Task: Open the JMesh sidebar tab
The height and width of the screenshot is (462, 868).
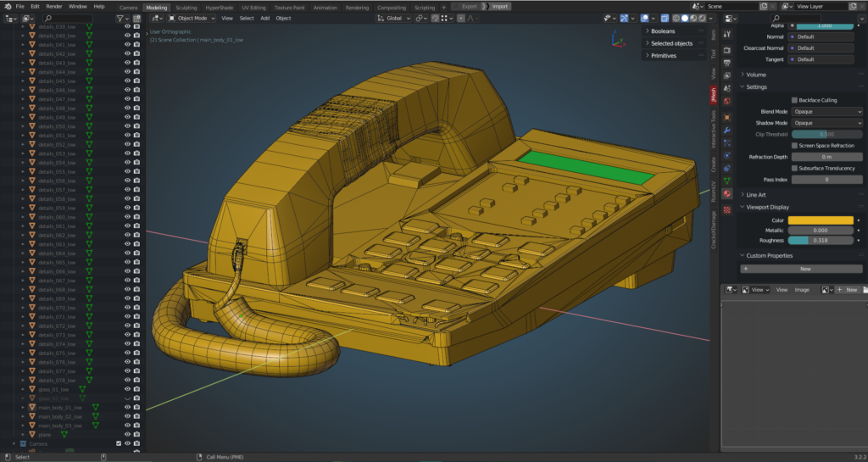Action: click(714, 95)
